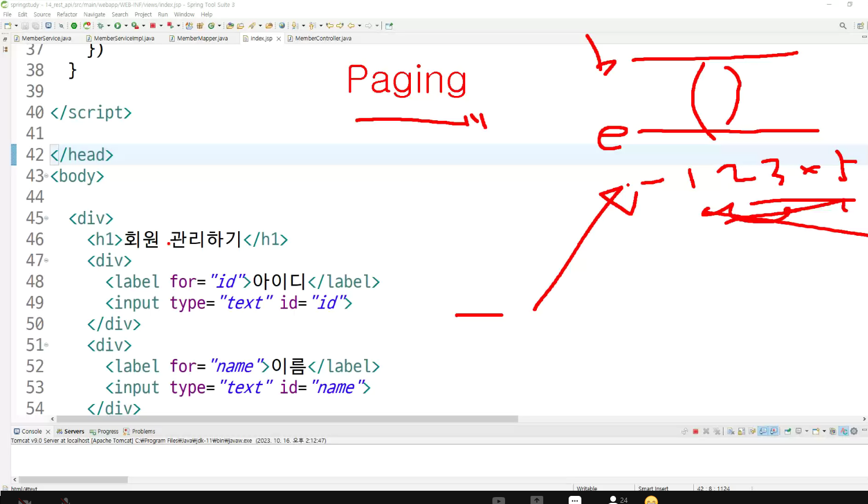Click the Save All toolbar icon
Screen dimensions: 868x504
pos(35,25)
